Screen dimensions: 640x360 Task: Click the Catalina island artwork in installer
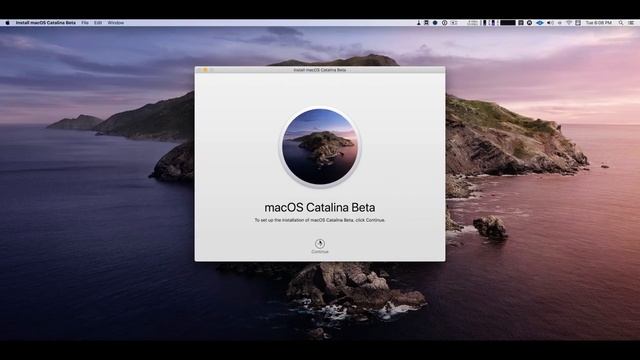coord(320,147)
